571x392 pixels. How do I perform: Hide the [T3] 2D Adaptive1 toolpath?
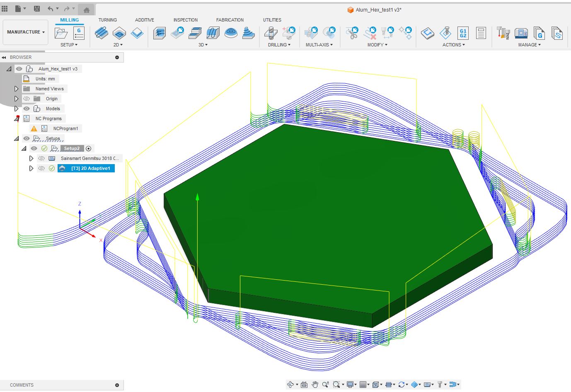coord(41,168)
